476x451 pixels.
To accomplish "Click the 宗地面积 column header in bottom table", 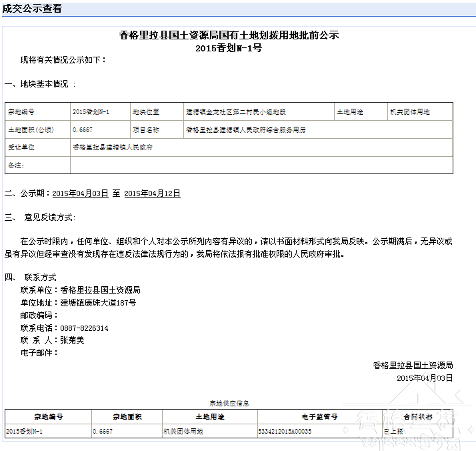I will 126,416.
